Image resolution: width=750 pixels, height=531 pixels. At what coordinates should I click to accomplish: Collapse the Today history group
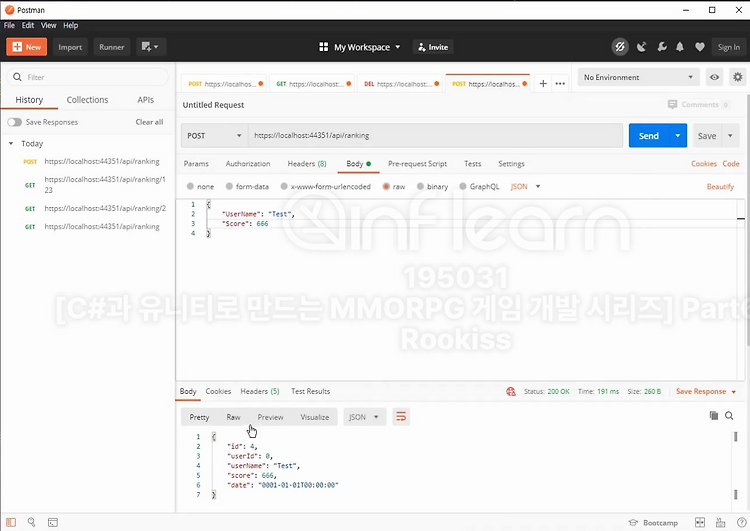click(x=11, y=144)
